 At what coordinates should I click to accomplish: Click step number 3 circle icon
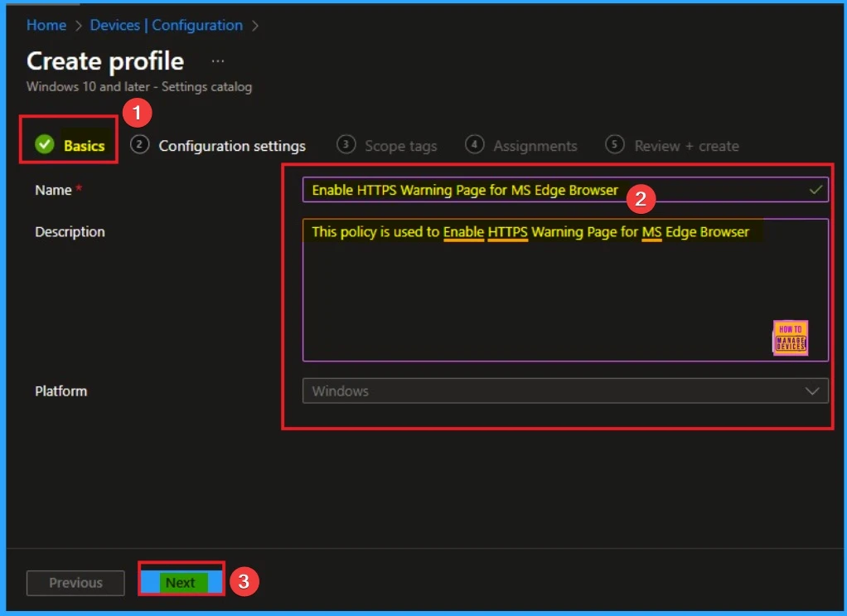[346, 144]
